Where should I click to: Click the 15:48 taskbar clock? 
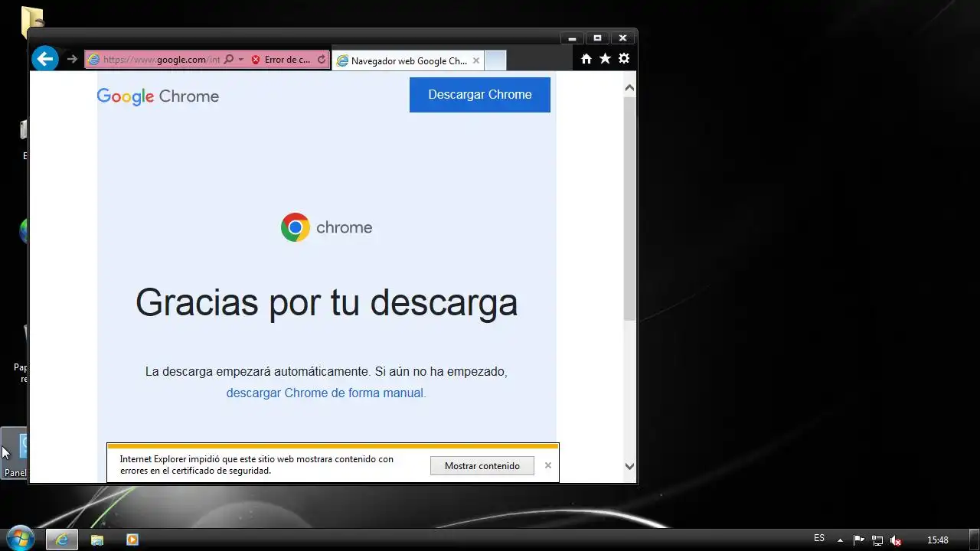pos(938,540)
